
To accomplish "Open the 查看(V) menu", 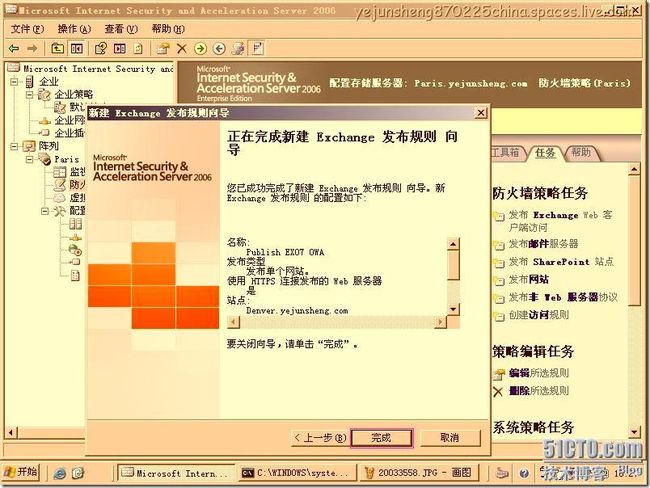I will tap(121, 29).
